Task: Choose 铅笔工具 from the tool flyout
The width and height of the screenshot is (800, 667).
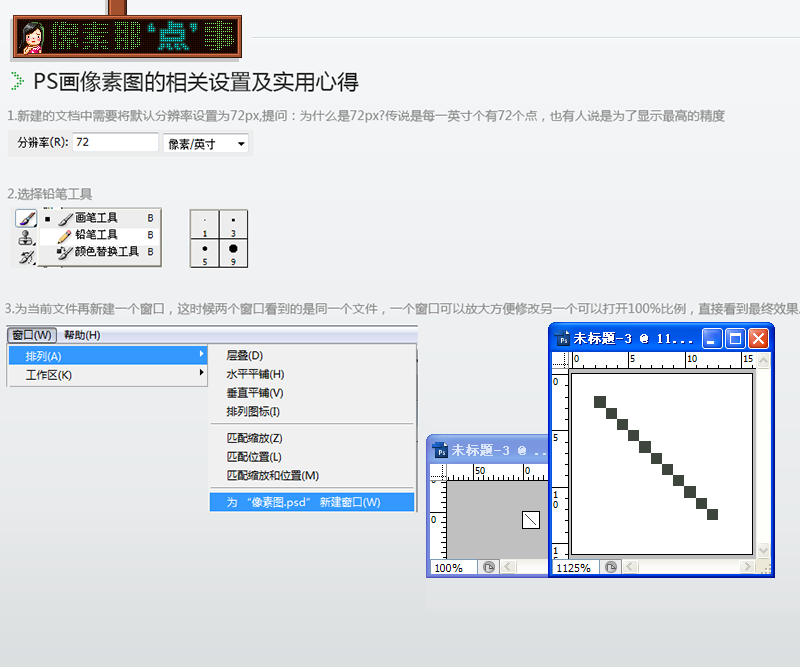Action: point(100,235)
